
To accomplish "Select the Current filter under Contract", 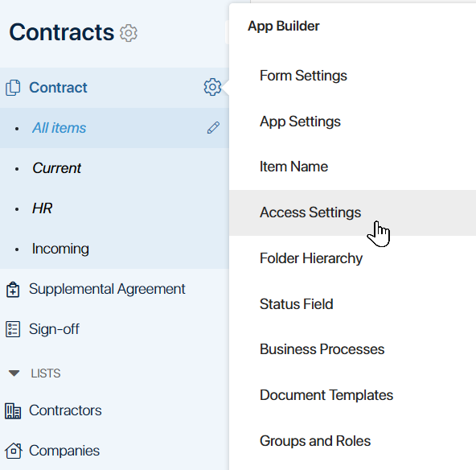I will [56, 168].
